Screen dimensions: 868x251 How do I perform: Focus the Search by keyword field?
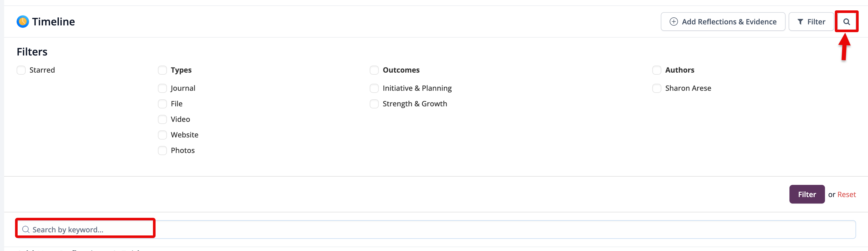(x=438, y=229)
